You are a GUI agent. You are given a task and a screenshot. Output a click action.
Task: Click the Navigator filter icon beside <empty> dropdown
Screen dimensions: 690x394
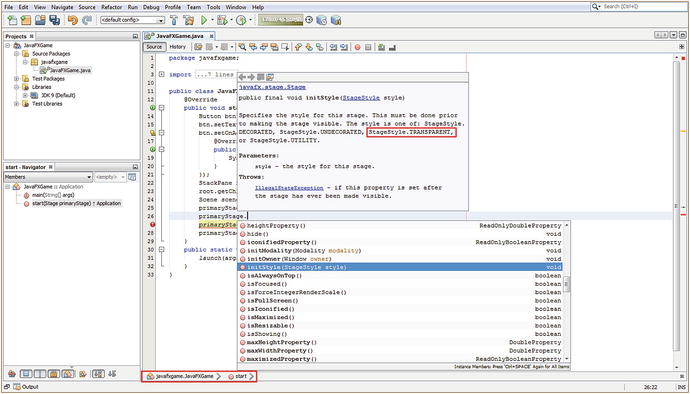click(132, 177)
